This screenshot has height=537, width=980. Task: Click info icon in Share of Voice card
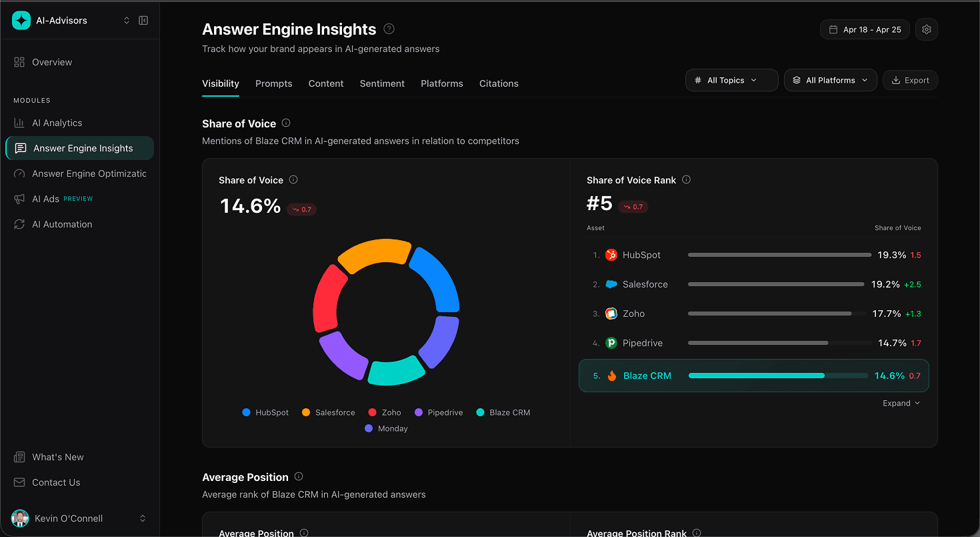tap(293, 179)
